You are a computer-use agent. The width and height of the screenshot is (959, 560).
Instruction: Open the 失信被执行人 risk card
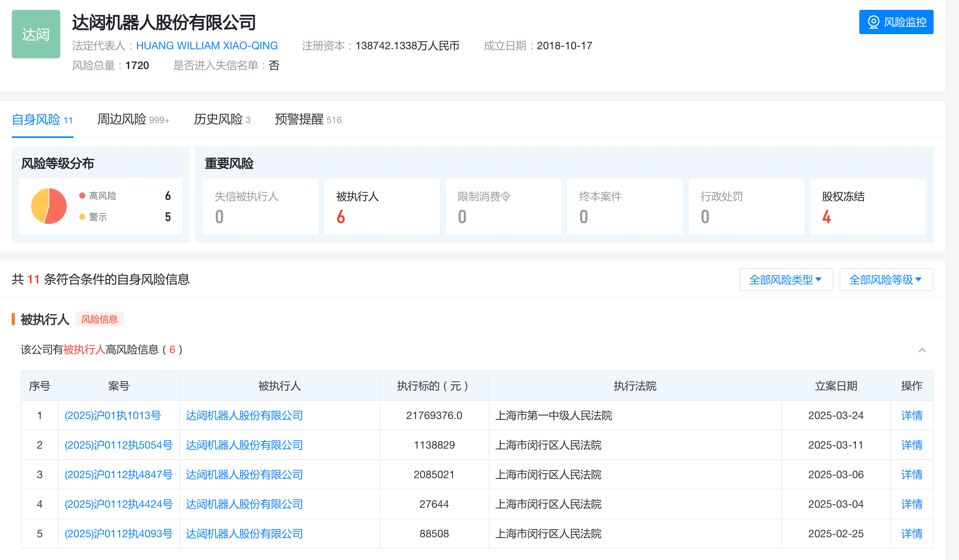pos(261,206)
